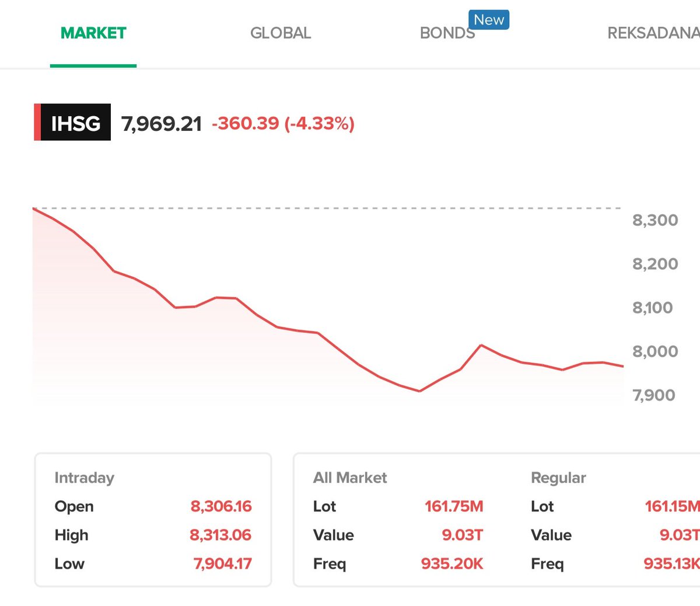
Task: Click the High value 8,313.06
Action: pyautogui.click(x=220, y=535)
